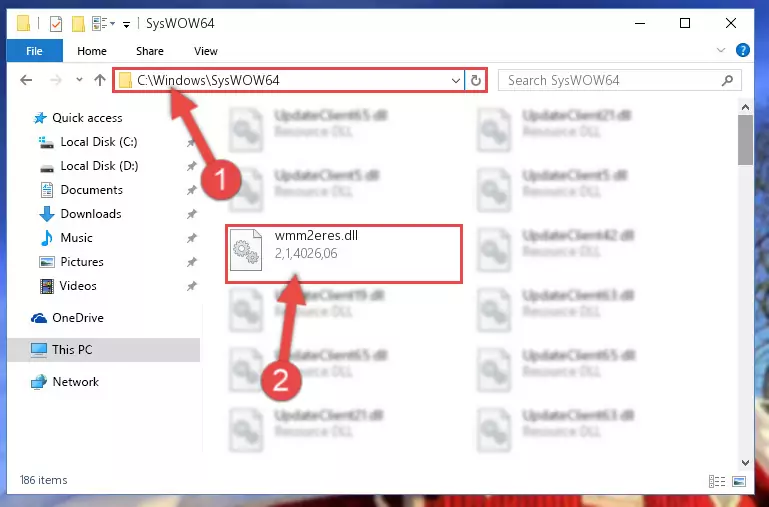Open the recent locations dropdown arrow
The image size is (769, 507).
point(79,79)
